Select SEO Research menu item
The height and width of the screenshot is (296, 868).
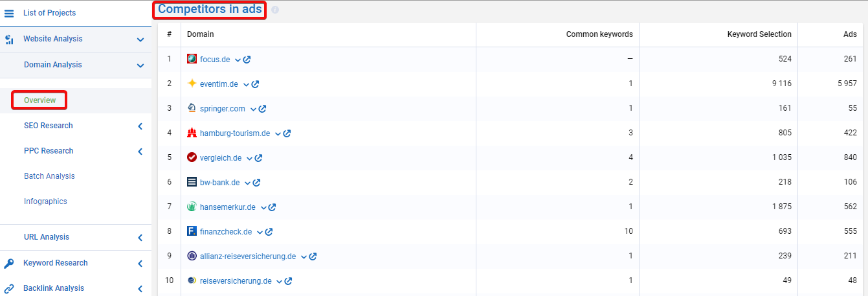pos(49,126)
